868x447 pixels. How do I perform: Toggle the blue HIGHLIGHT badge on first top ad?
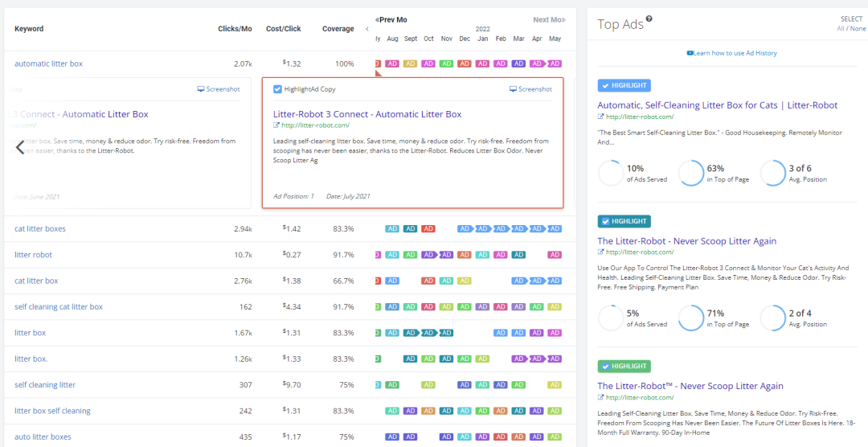[624, 85]
